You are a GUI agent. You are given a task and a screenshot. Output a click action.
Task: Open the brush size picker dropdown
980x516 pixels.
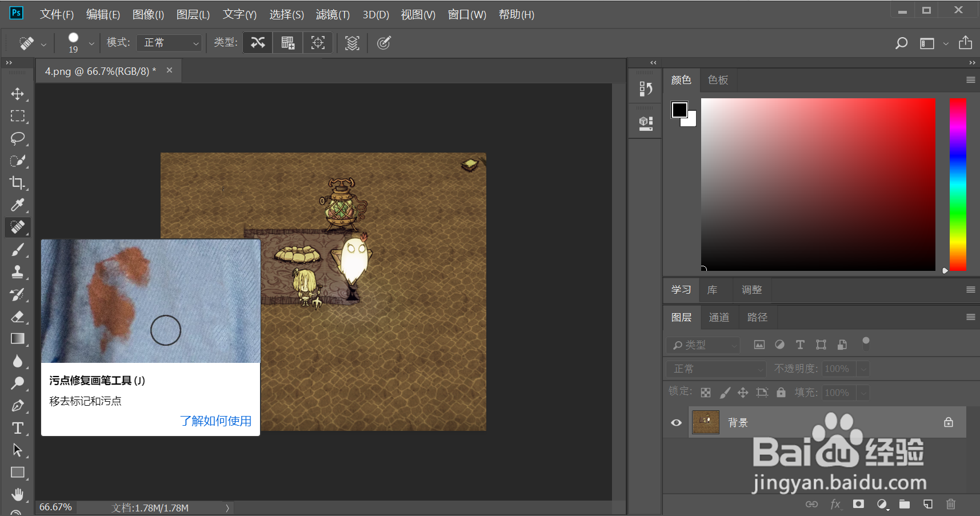[91, 43]
